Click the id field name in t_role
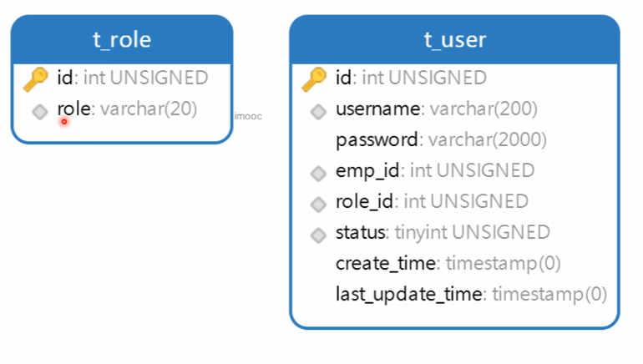 [x=65, y=78]
